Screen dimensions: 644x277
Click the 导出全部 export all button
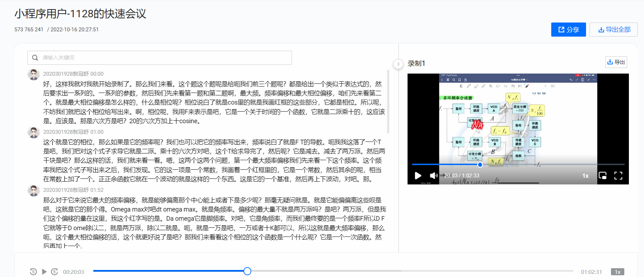tap(613, 30)
